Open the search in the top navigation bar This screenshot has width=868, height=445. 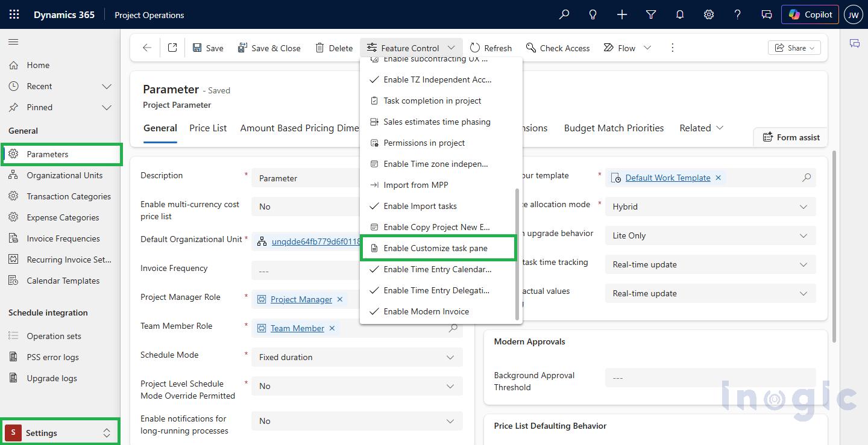tap(564, 14)
